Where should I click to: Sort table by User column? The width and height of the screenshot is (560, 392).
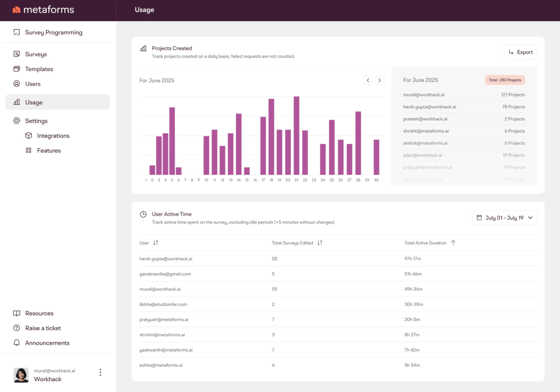pos(156,243)
